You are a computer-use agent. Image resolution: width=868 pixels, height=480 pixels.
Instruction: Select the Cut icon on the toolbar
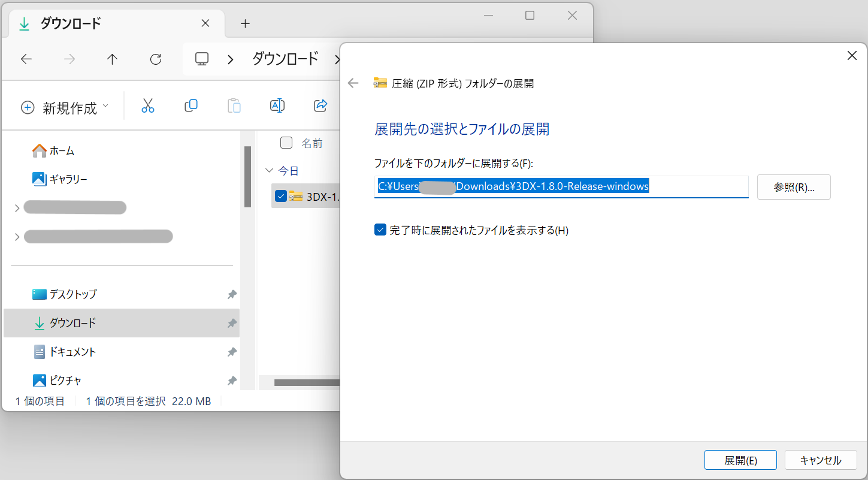click(x=148, y=105)
